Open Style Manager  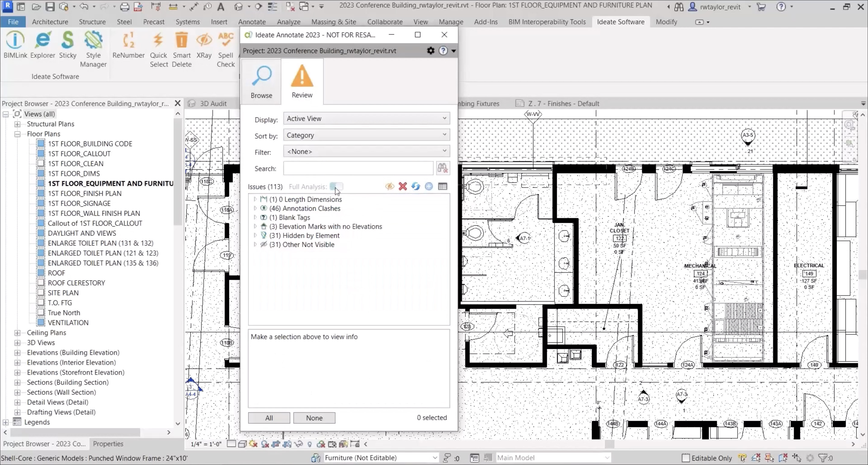pyautogui.click(x=93, y=49)
